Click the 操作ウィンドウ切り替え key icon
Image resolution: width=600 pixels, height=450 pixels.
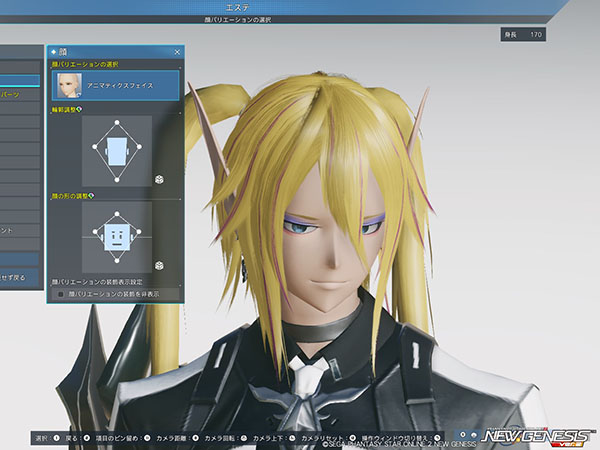coord(437,438)
